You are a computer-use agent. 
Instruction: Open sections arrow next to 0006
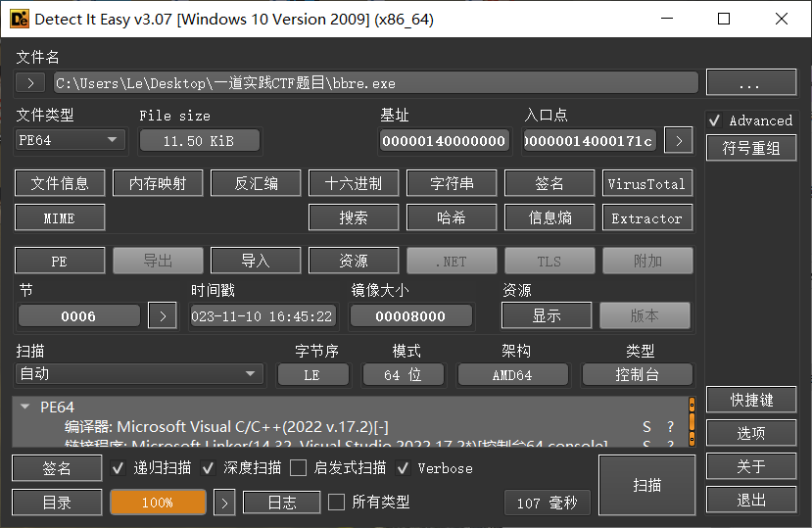pos(163,316)
